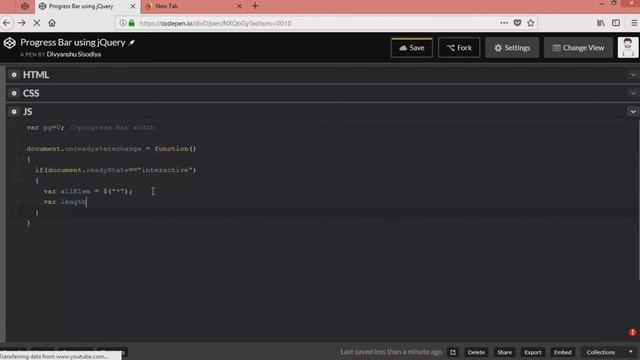The width and height of the screenshot is (640, 360).
Task: Click the HTML panel header label
Action: point(36,75)
